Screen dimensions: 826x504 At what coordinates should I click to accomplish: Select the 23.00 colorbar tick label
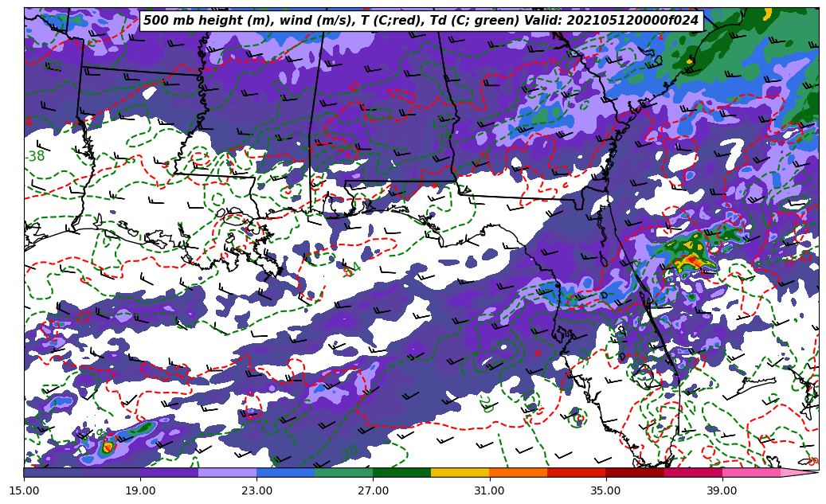(x=256, y=490)
